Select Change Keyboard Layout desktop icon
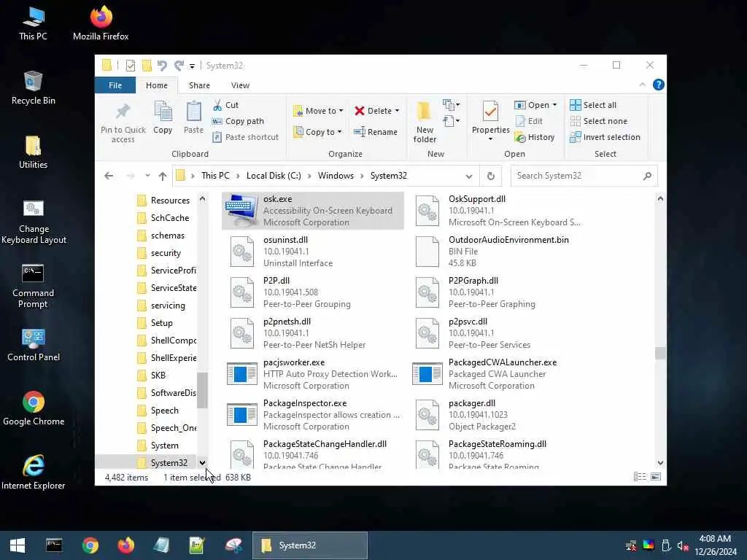747x560 pixels. coord(34,222)
